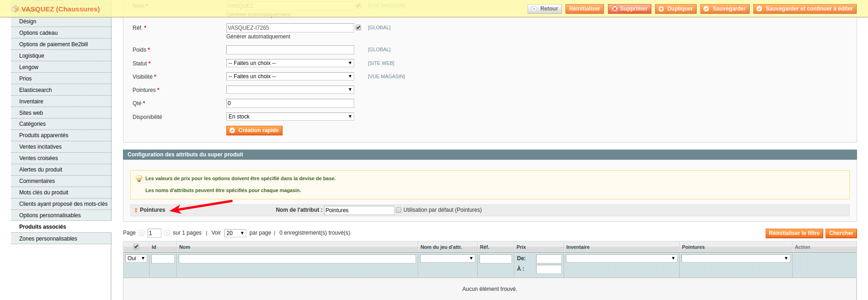Enable Utilisation par défaut (Pointures) checkbox
The image size is (868, 300).
pyautogui.click(x=399, y=210)
